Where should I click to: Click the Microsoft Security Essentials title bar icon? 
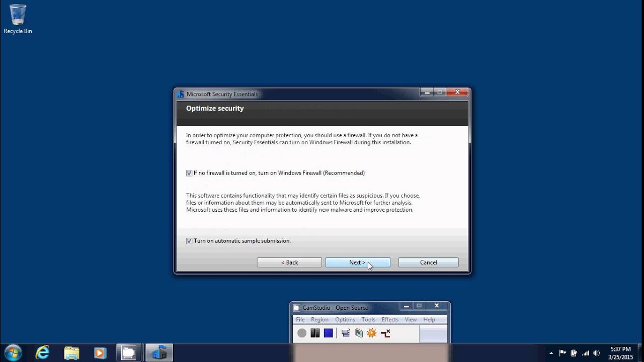[x=181, y=94]
